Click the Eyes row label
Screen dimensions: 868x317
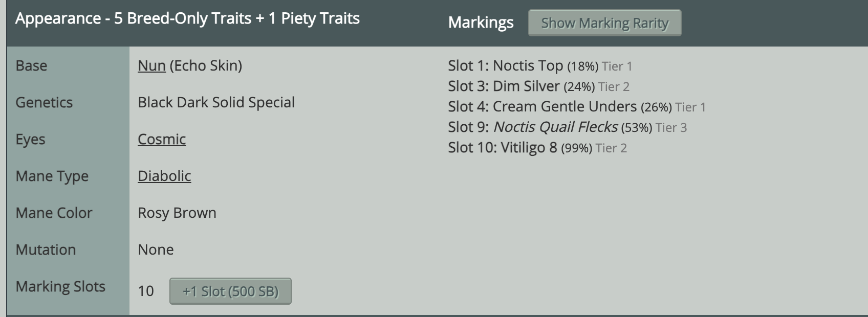point(30,139)
